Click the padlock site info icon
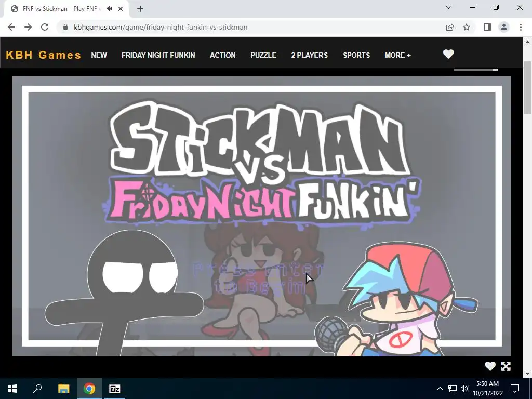 [65, 27]
